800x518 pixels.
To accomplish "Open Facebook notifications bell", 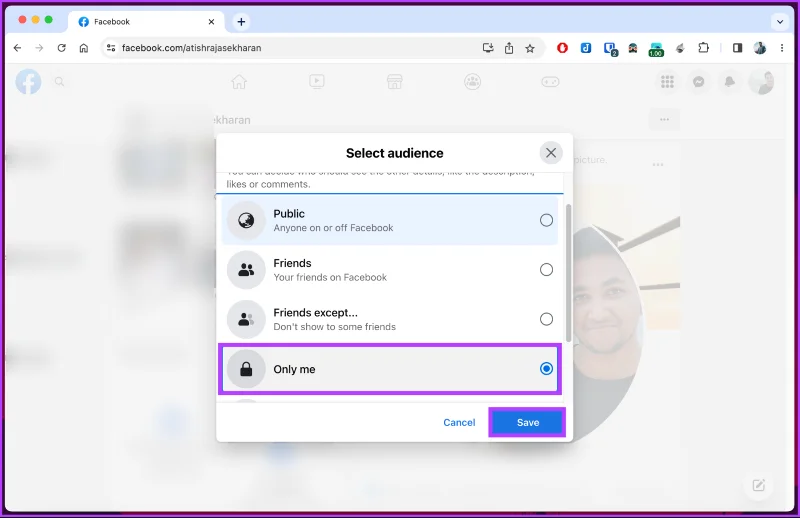I will pos(730,82).
